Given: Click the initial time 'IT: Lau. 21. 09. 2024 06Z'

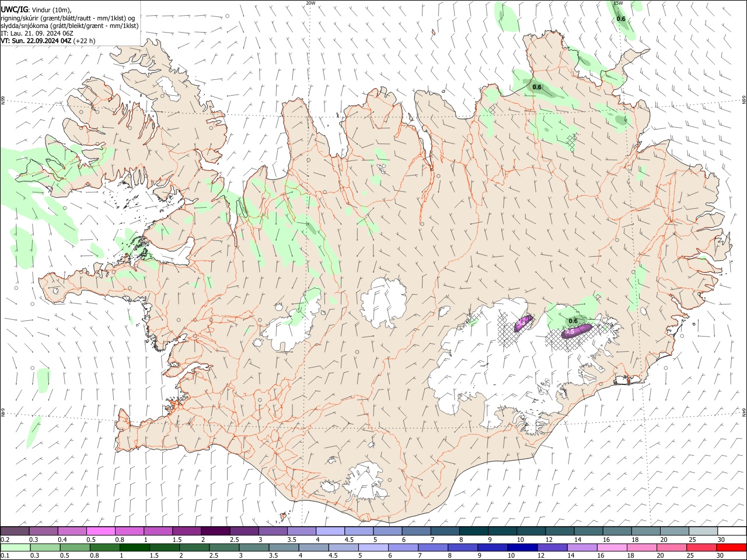Looking at the screenshot, I should (x=37, y=33).
